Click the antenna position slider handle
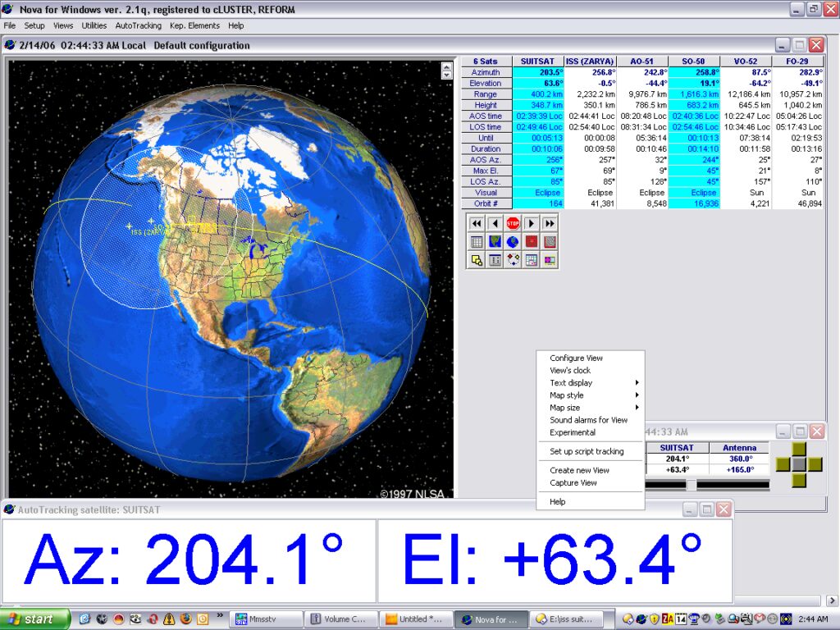The width and height of the screenshot is (840, 630). [x=691, y=485]
